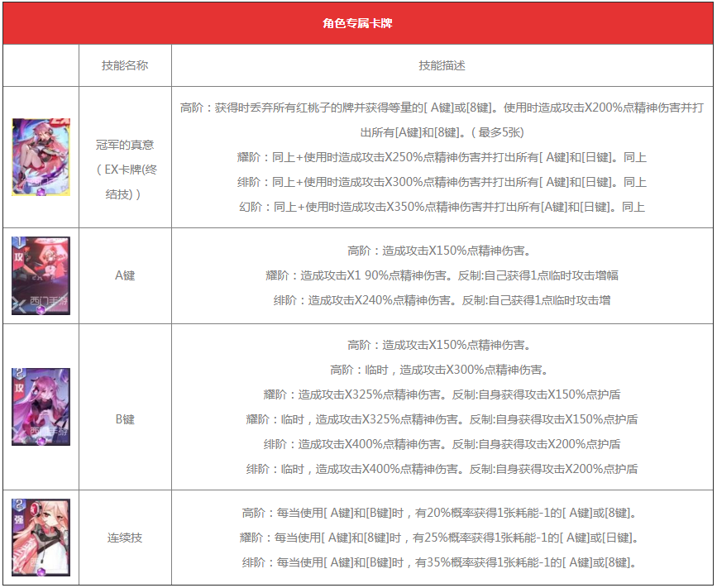Click the 绯阶 X300% 精神伤害 description line
Image resolution: width=717 pixels, height=588 pixels.
pyautogui.click(x=442, y=182)
